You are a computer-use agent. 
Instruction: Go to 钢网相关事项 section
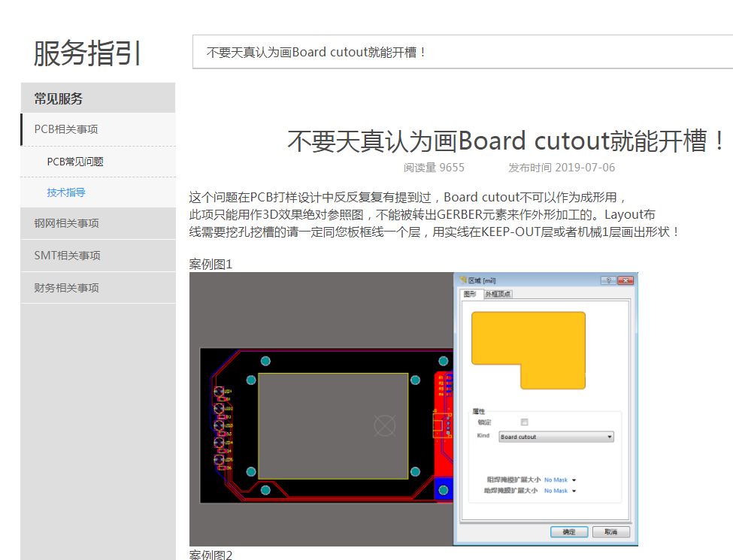point(66,223)
